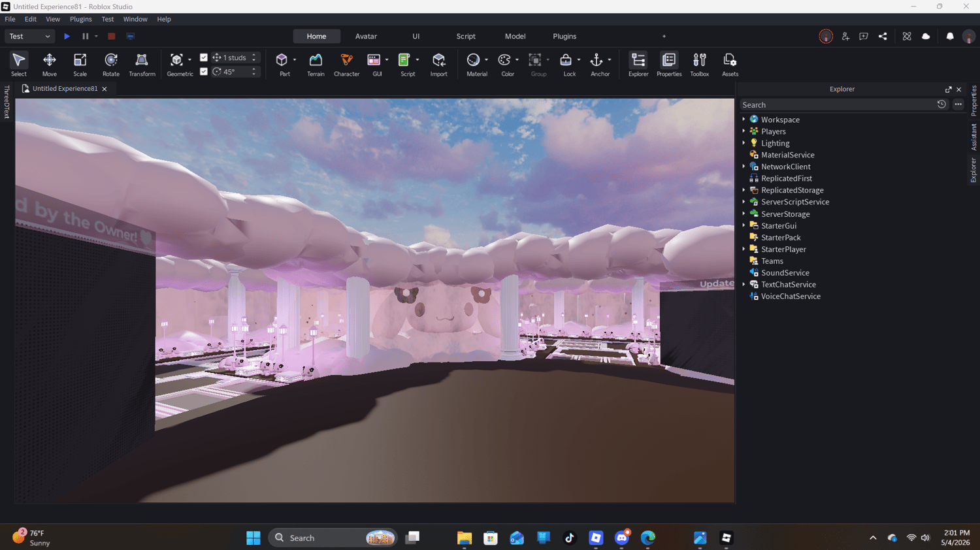Image resolution: width=980 pixels, height=550 pixels.
Task: Open the Material dropdown arrow
Action: click(486, 60)
